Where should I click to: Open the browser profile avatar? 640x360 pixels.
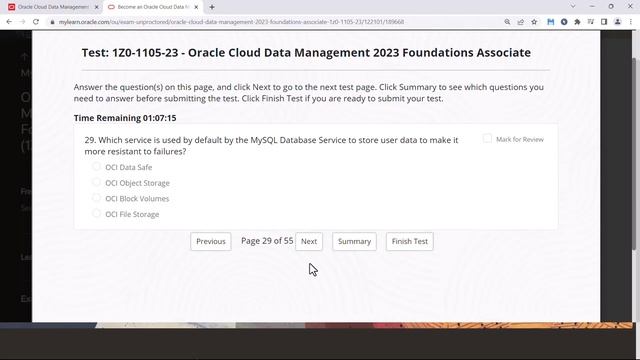[618, 22]
